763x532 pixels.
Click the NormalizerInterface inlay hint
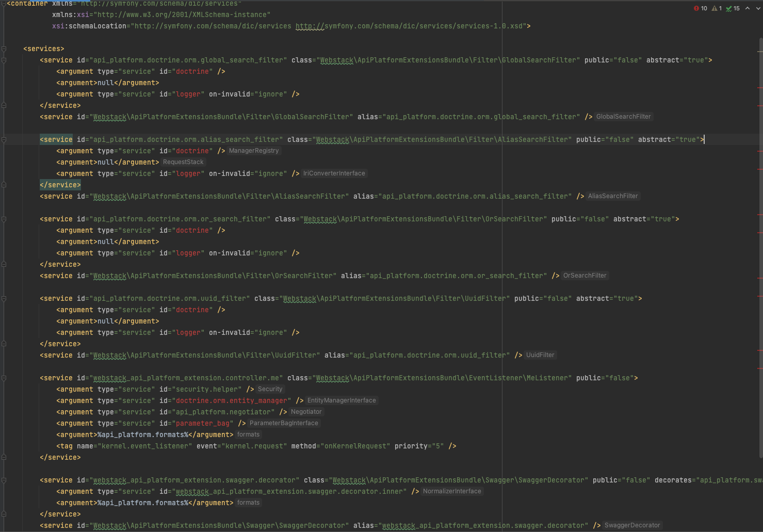click(x=452, y=491)
